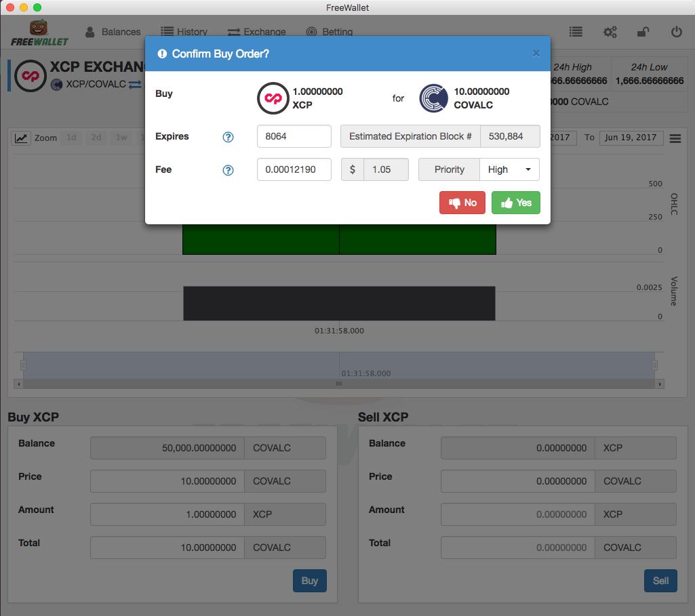Click the unlock padlock icon
Screen dimensions: 695x616
click(x=643, y=32)
